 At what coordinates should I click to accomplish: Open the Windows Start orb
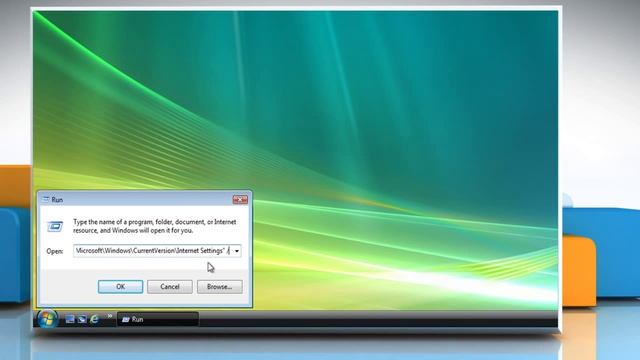point(47,319)
